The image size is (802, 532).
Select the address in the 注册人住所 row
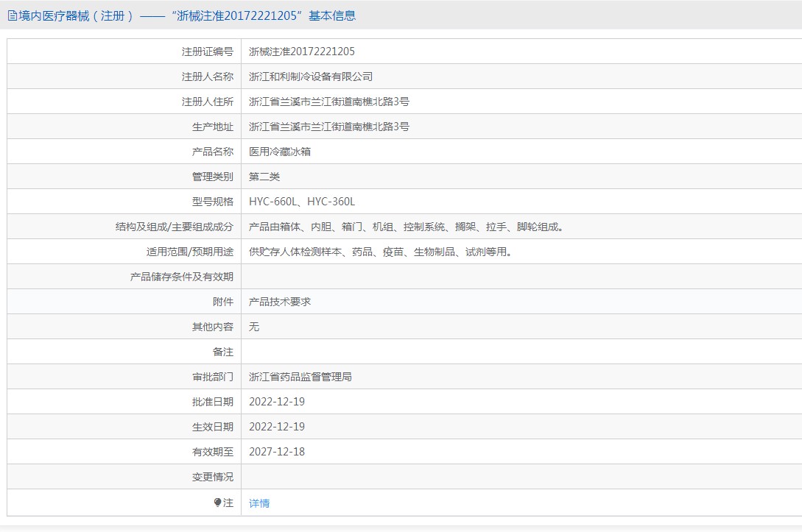click(x=329, y=102)
